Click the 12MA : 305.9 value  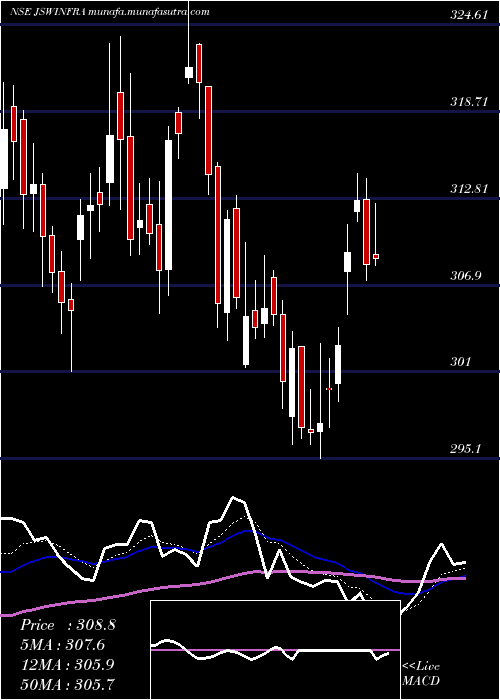(67, 664)
